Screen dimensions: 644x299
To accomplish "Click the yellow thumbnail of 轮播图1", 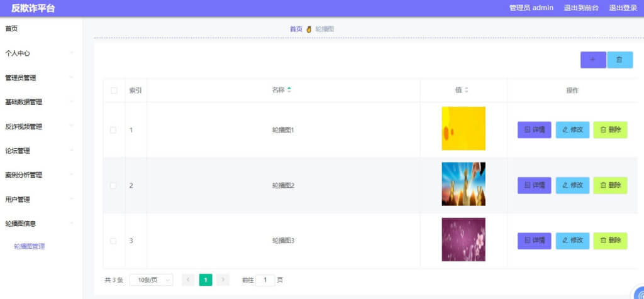I will 464,128.
